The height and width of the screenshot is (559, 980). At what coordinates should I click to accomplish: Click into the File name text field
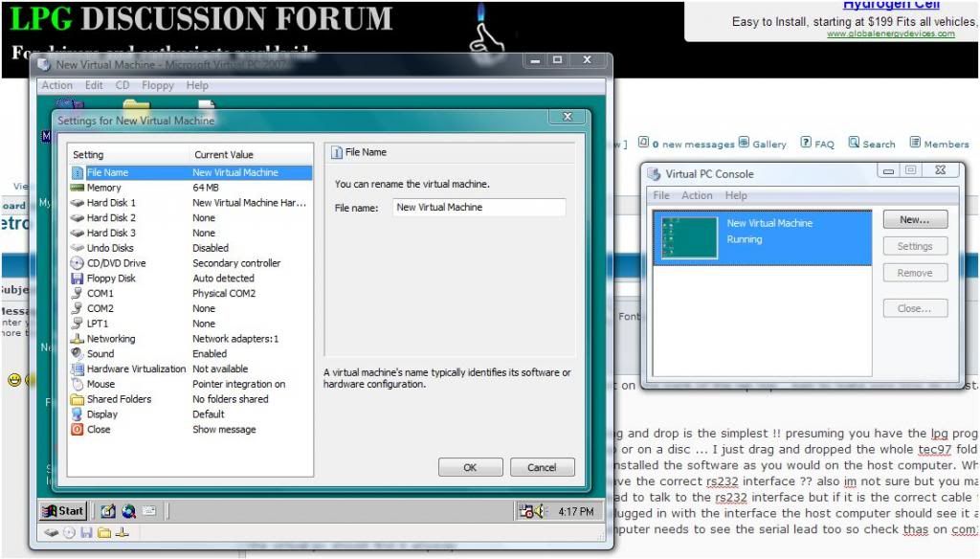pyautogui.click(x=479, y=208)
